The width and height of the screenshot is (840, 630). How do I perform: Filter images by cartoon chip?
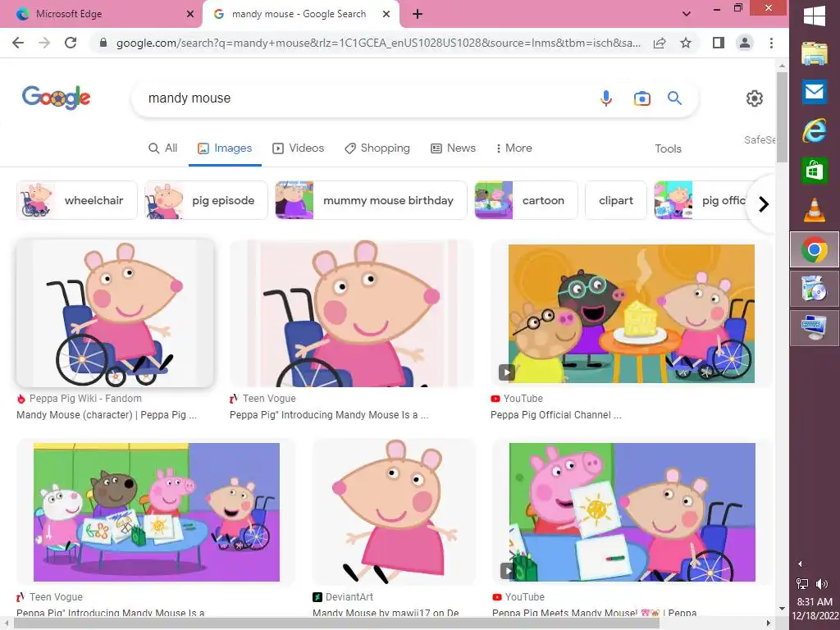click(526, 200)
